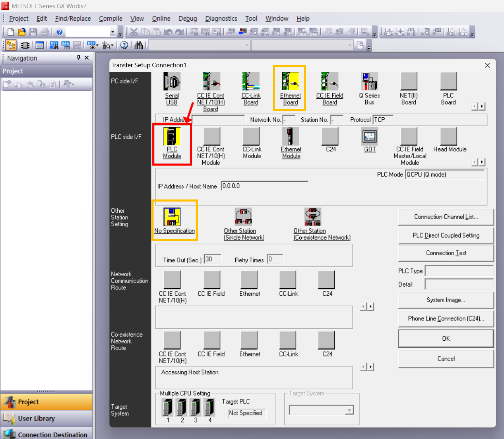Select CPU number 1 in Multiple CPU Setting
This screenshot has height=439, width=504.
coord(168,408)
